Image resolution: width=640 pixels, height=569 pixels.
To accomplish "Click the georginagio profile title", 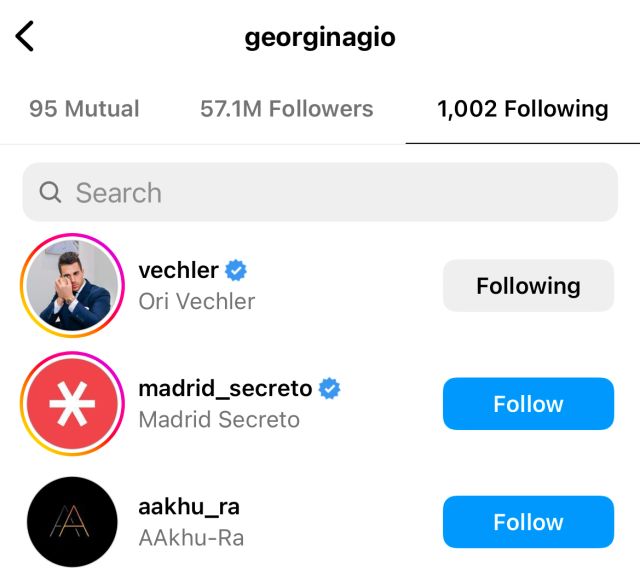I will tap(320, 37).
